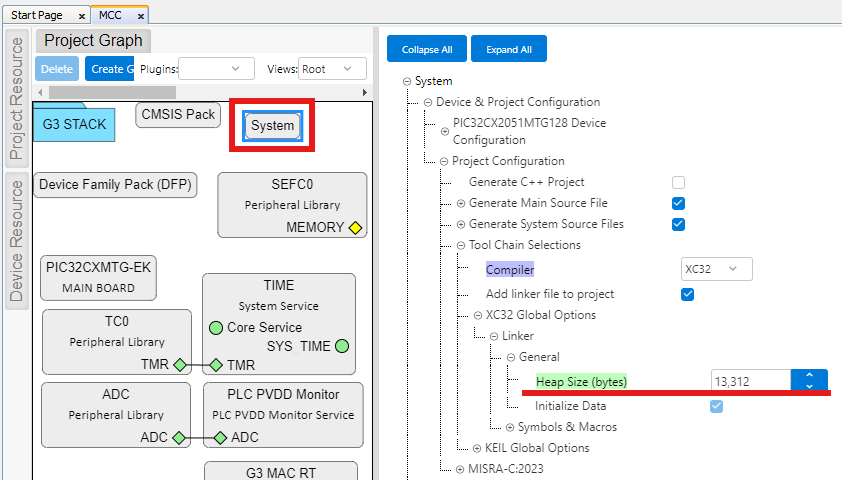
Task: Click the Heap Size value field
Action: click(750, 380)
